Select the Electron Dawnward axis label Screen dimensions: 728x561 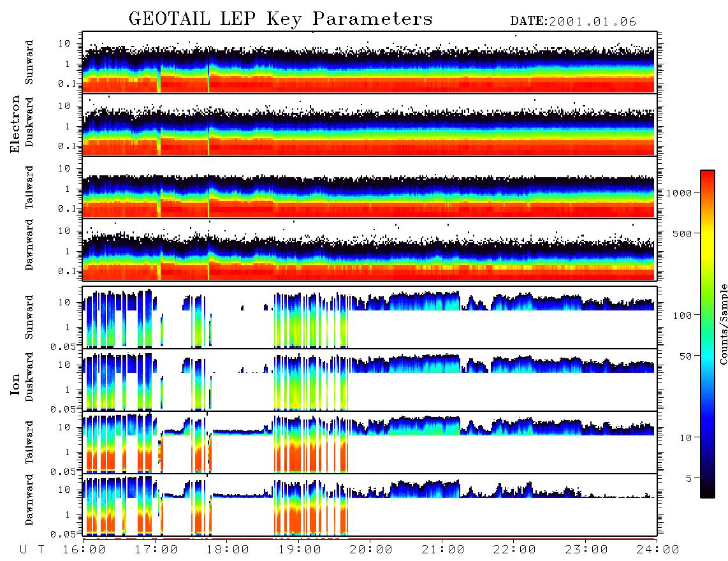pyautogui.click(x=29, y=245)
